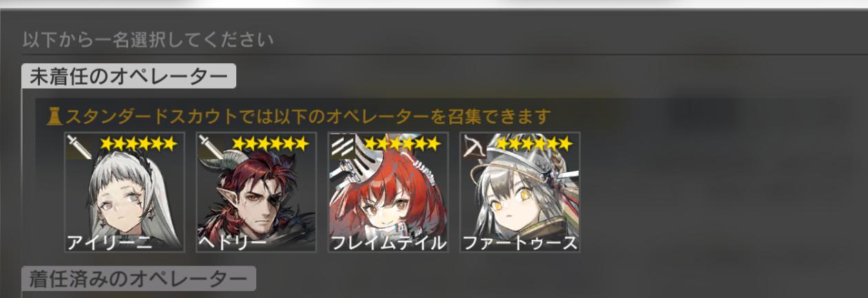This screenshot has width=868, height=298.
Task: Switch to the 着任済みのオペレーター tab
Action: [x=138, y=279]
